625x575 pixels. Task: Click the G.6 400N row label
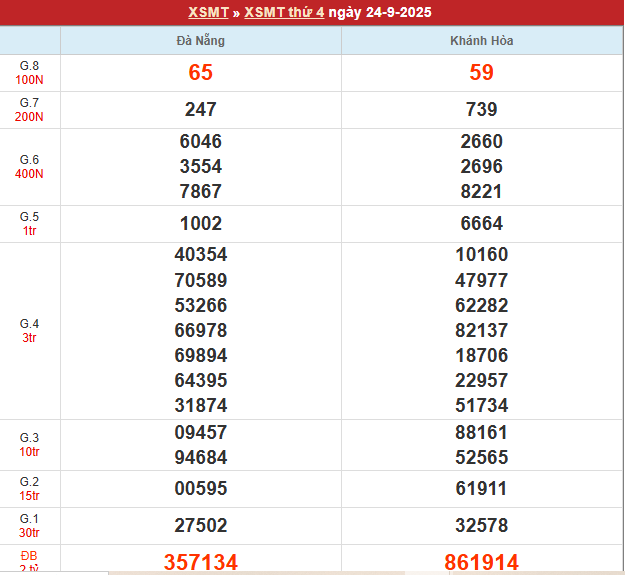(x=29, y=167)
